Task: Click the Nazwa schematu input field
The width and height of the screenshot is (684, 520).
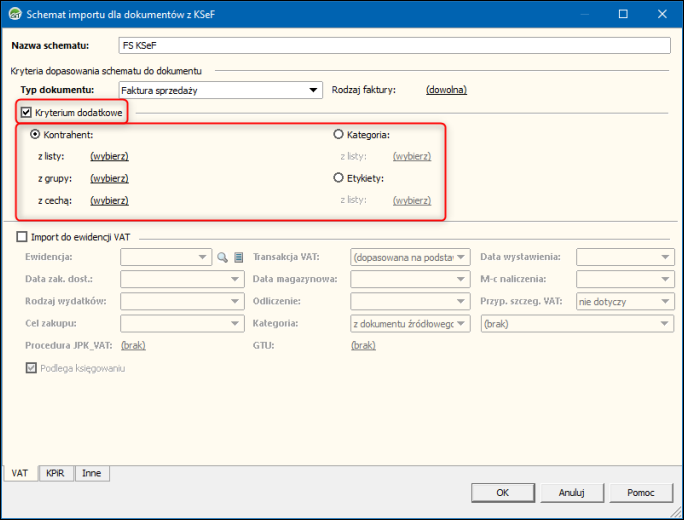Action: (394, 45)
